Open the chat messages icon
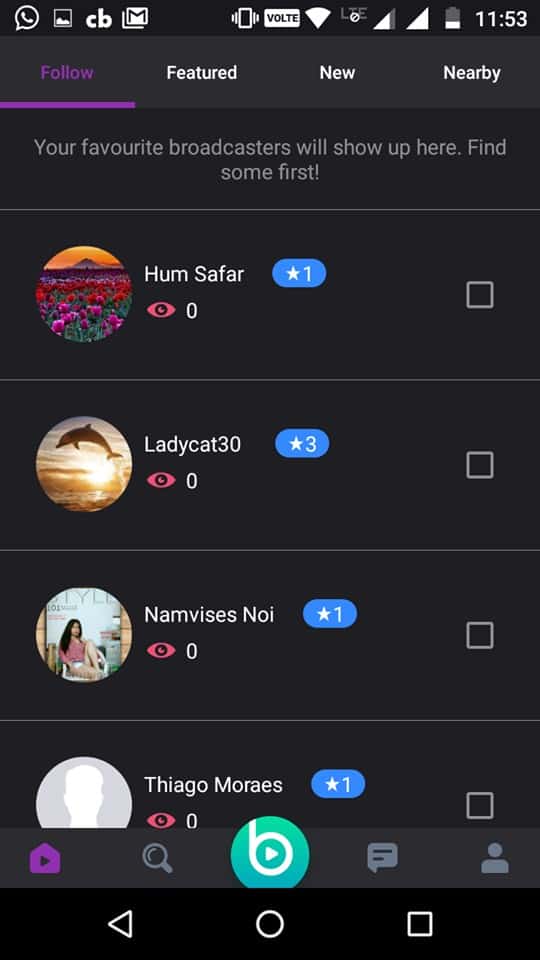The image size is (540, 960). click(383, 858)
